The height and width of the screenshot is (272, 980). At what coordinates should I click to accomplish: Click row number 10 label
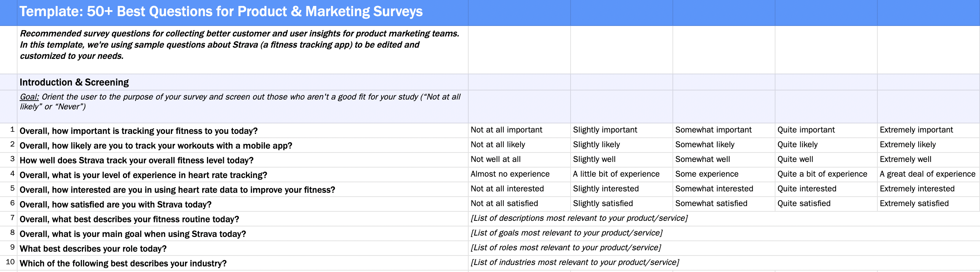[10, 262]
